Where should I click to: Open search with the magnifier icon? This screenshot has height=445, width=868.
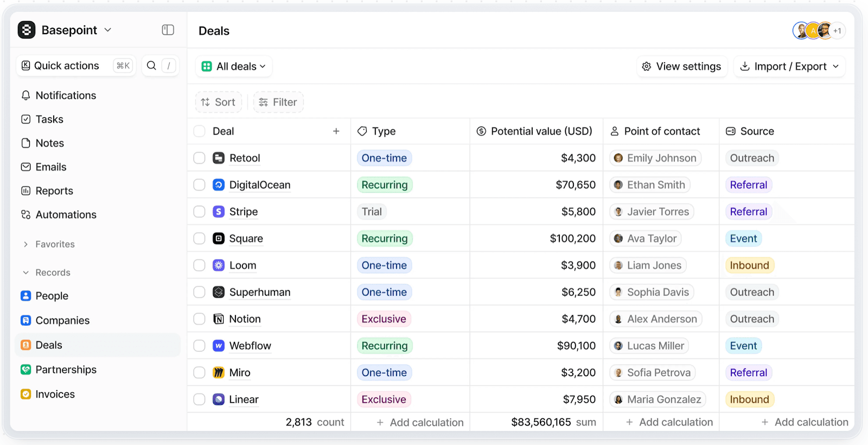pos(151,66)
